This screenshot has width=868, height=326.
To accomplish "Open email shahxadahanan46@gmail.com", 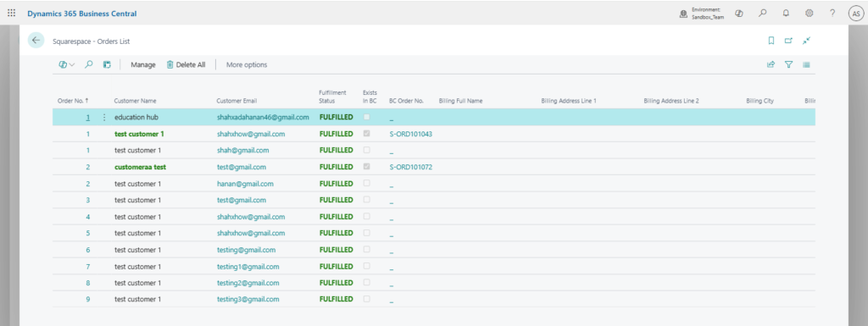I will coord(263,117).
